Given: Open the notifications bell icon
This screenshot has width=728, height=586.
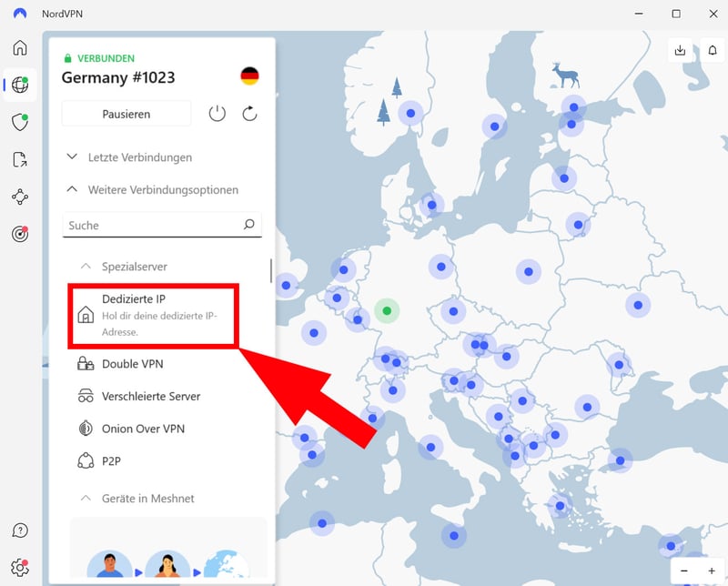Looking at the screenshot, I should tap(713, 50).
